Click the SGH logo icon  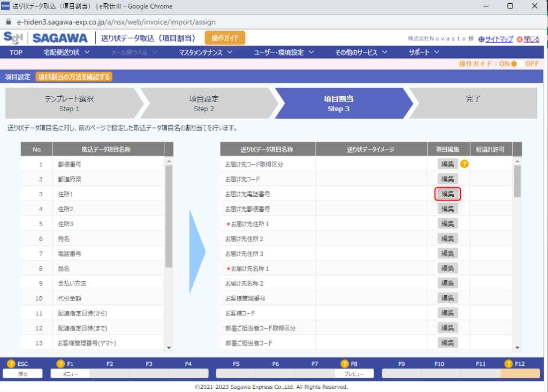(x=13, y=38)
